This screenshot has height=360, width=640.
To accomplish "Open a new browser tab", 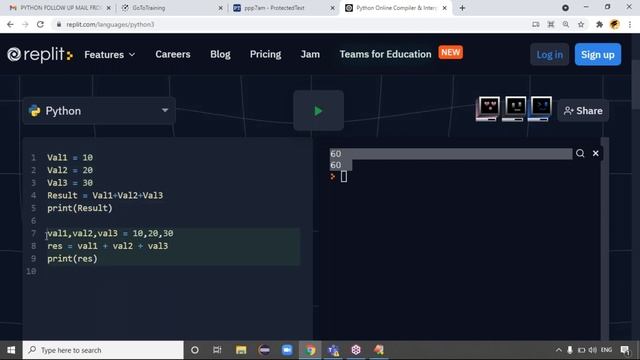I will (462, 8).
